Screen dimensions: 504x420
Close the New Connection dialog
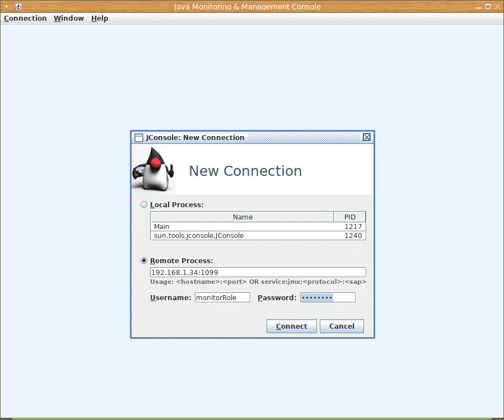(367, 138)
